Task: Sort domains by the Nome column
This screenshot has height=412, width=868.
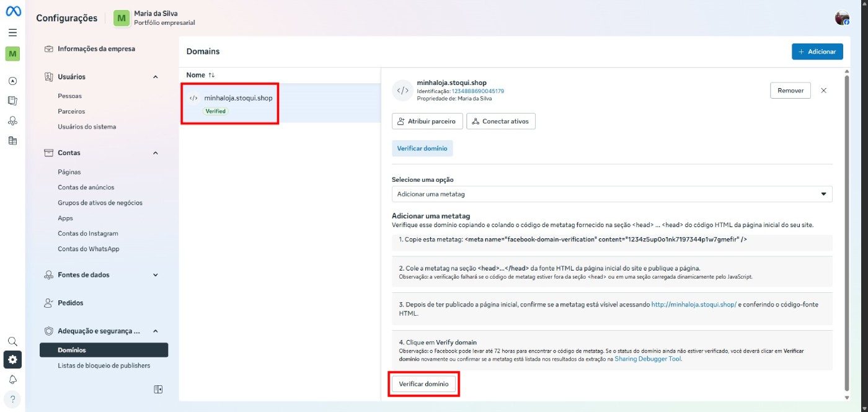Action: [x=200, y=75]
